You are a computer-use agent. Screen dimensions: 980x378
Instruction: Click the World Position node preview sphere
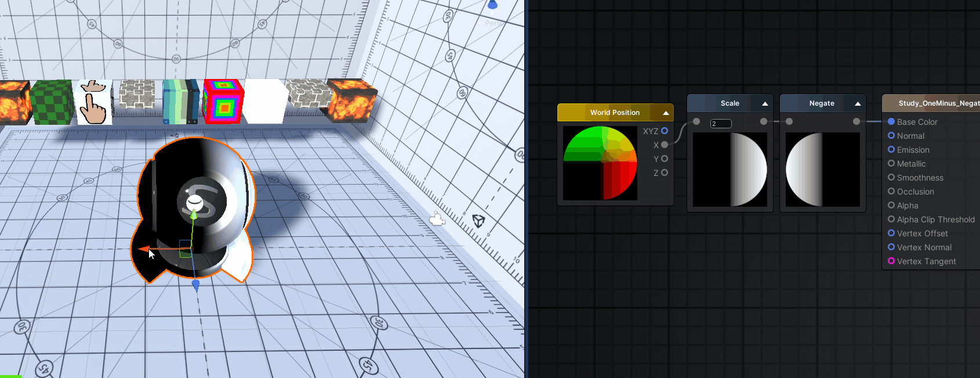coord(600,163)
